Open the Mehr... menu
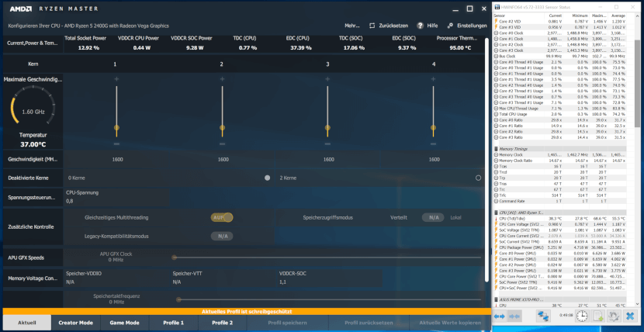 click(352, 26)
